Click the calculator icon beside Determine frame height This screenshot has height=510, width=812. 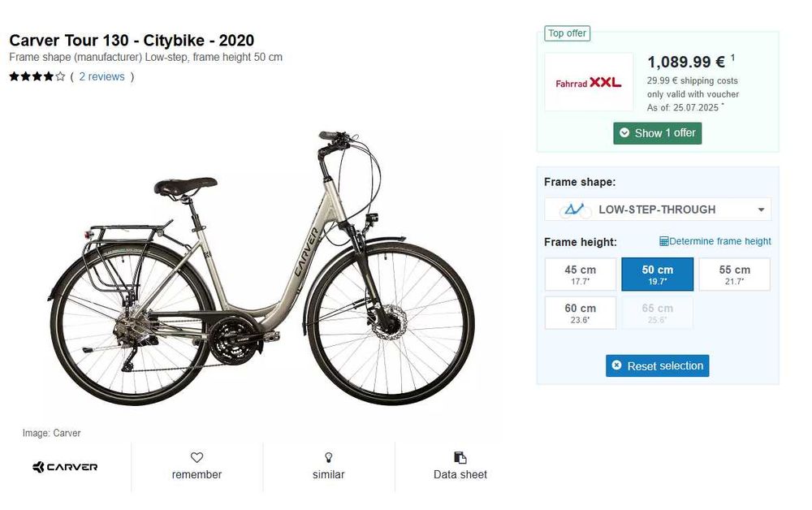[664, 241]
